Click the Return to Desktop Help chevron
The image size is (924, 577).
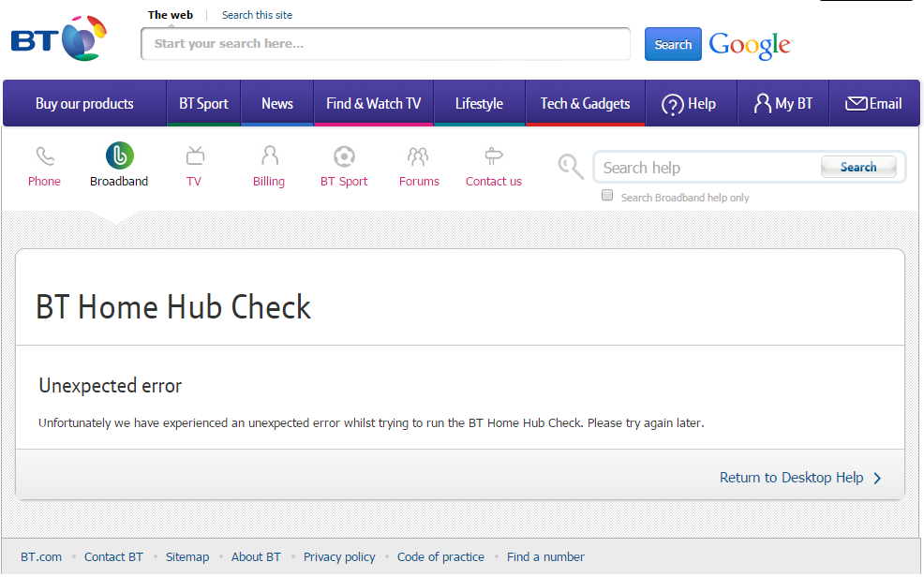point(877,478)
